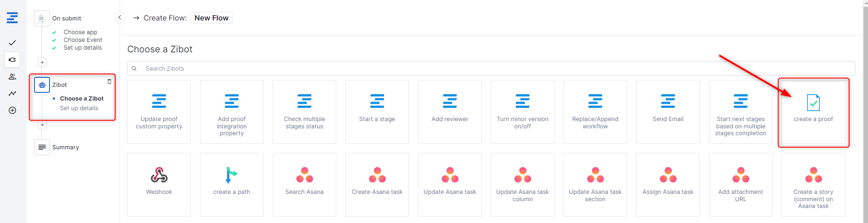
Task: Select the Send Email Zibot
Action: pyautogui.click(x=668, y=112)
